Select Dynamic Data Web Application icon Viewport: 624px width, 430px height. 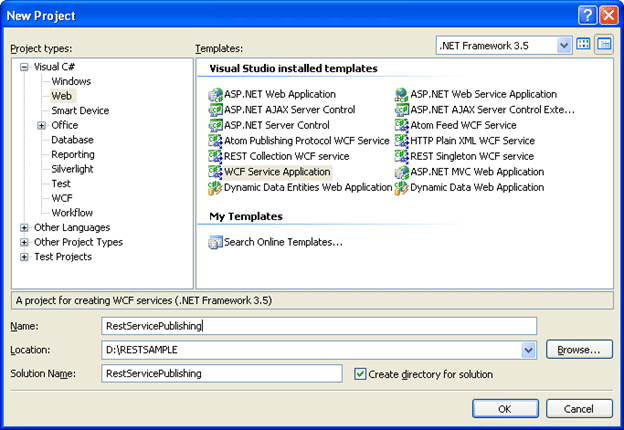402,187
